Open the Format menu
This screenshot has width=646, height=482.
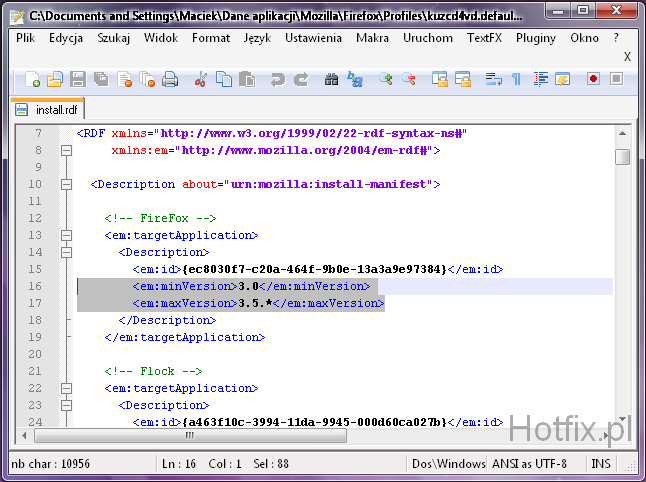point(211,38)
